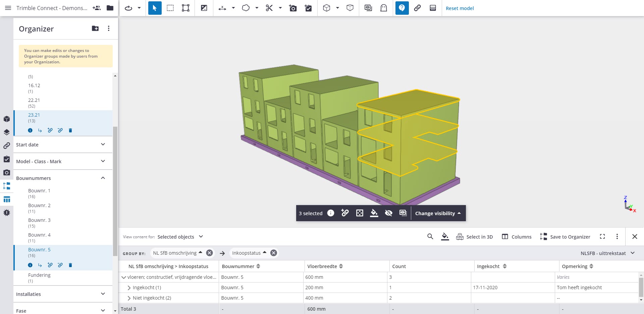Click Save to Organizer
This screenshot has width=644, height=314.
[x=565, y=237]
